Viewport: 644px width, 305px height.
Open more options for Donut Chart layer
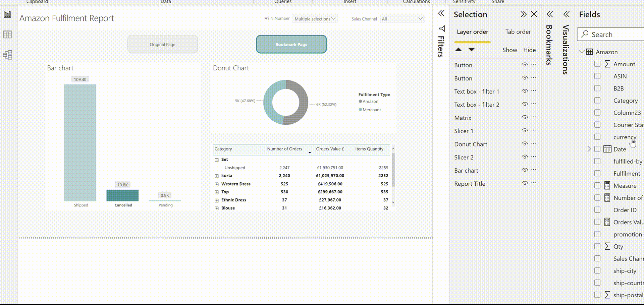click(534, 143)
